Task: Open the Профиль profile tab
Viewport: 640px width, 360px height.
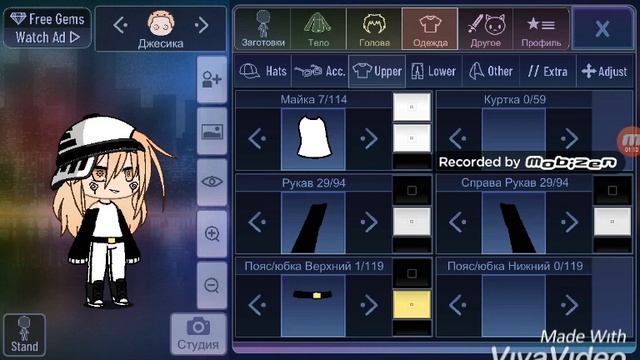Action: (541, 29)
